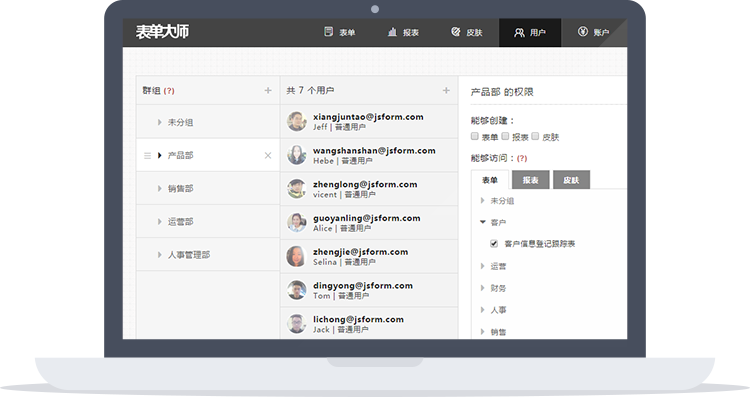Expand 人事 in access tree
The image size is (750, 397).
(483, 310)
